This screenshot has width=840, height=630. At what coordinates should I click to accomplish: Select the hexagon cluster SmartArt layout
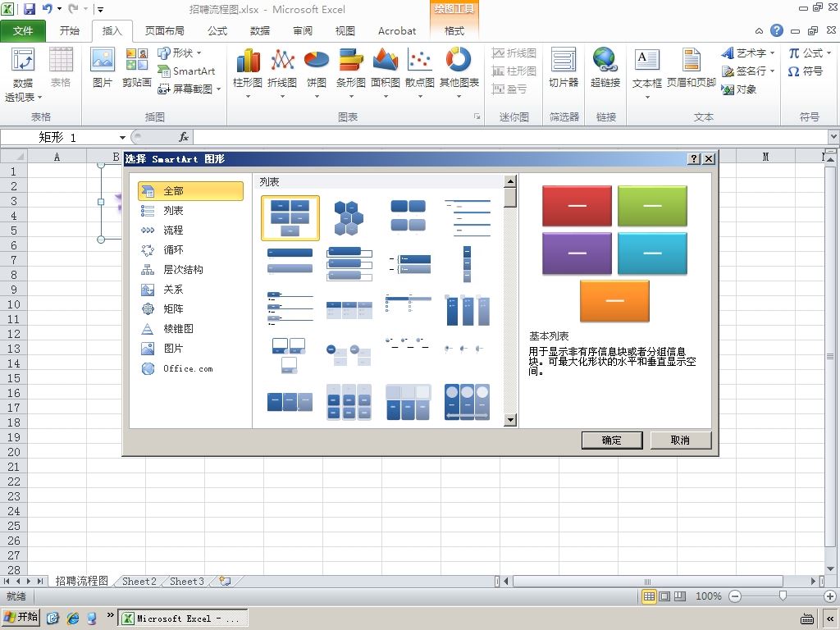click(349, 218)
